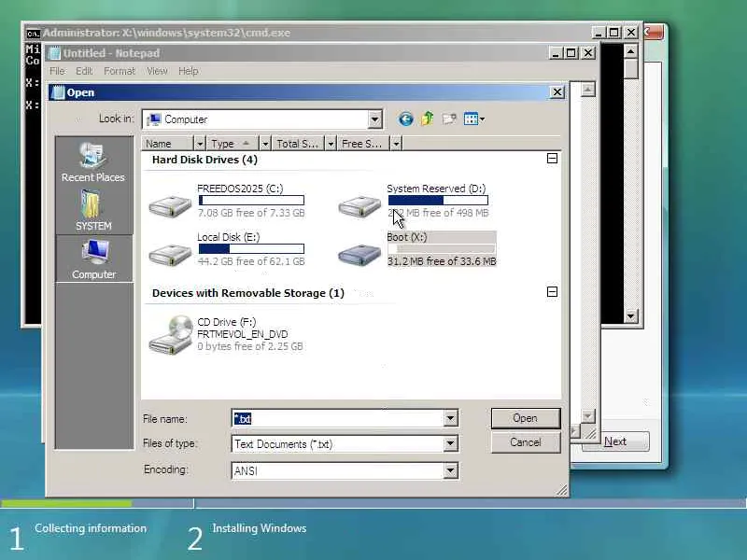Expand the Files of type dropdown
The width and height of the screenshot is (747, 560).
coord(450,444)
